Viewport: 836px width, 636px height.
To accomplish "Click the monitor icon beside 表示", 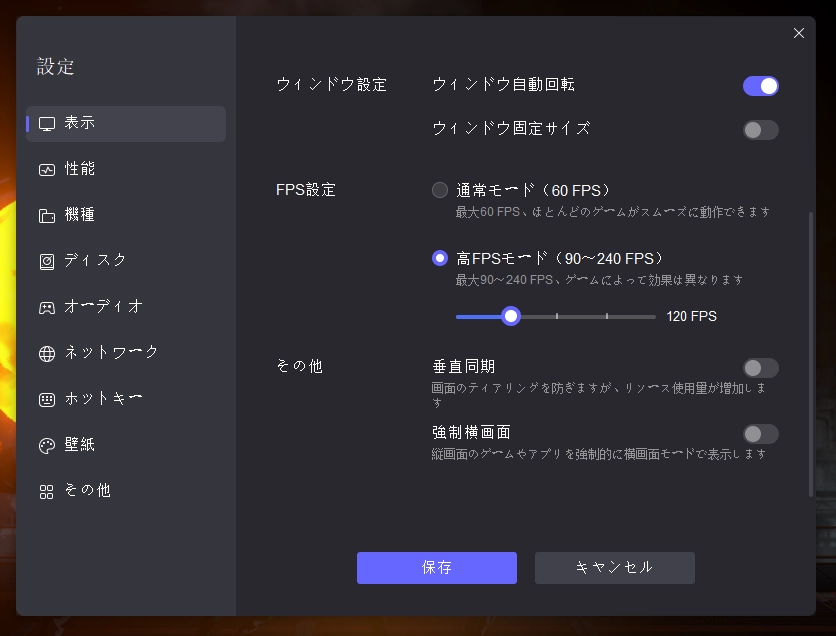I will (x=47, y=124).
